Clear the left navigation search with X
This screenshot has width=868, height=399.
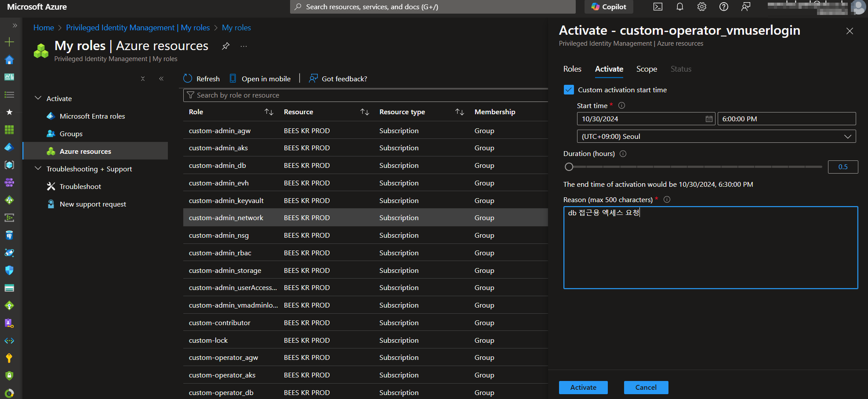143,79
